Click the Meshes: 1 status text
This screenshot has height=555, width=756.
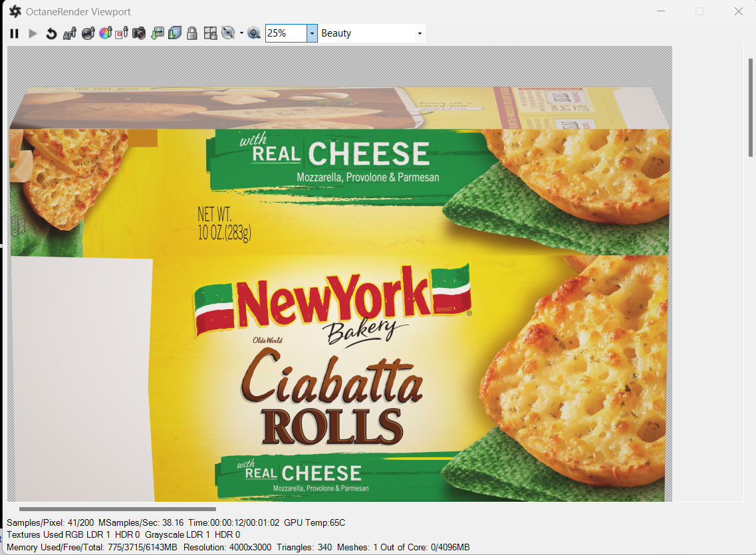click(x=357, y=547)
